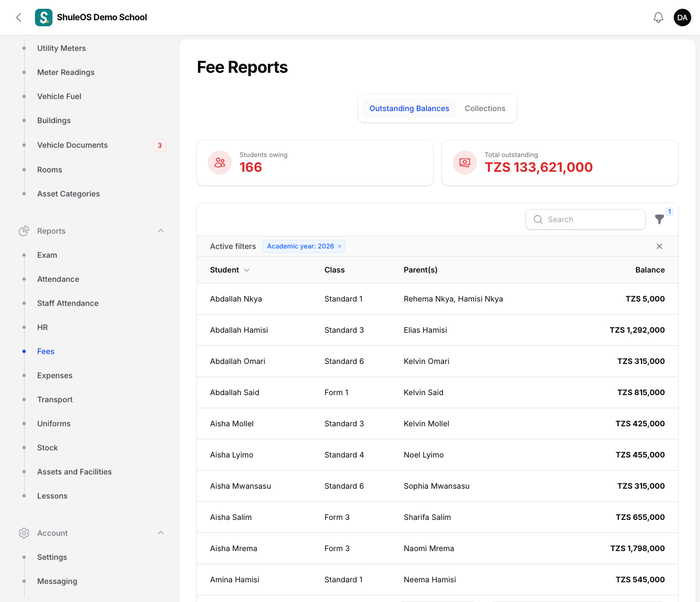Open the DA user avatar menu
The image size is (700, 602).
(x=682, y=18)
